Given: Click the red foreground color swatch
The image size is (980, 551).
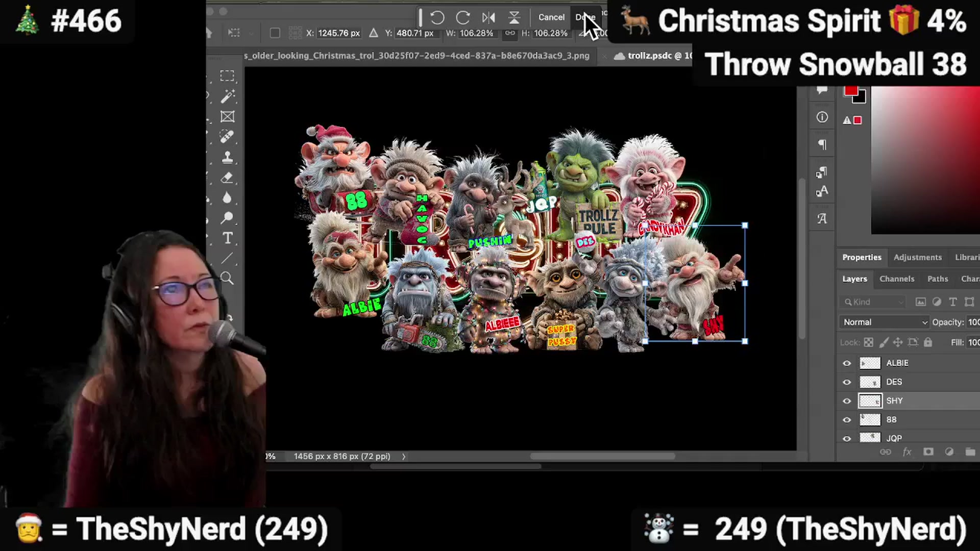Looking at the screenshot, I should [x=850, y=91].
